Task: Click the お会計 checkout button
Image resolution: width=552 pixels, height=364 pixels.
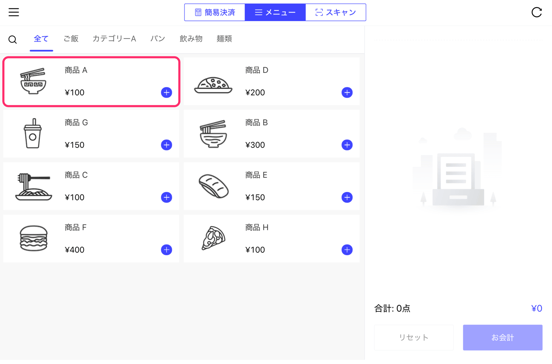Action: click(502, 338)
